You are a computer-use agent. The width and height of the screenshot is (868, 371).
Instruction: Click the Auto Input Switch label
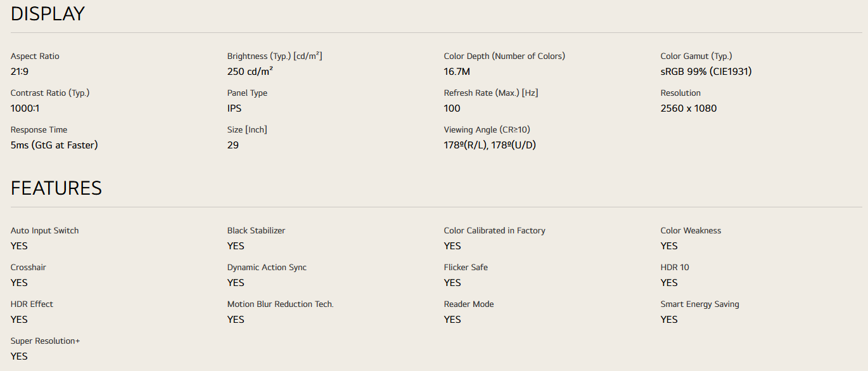[45, 231]
